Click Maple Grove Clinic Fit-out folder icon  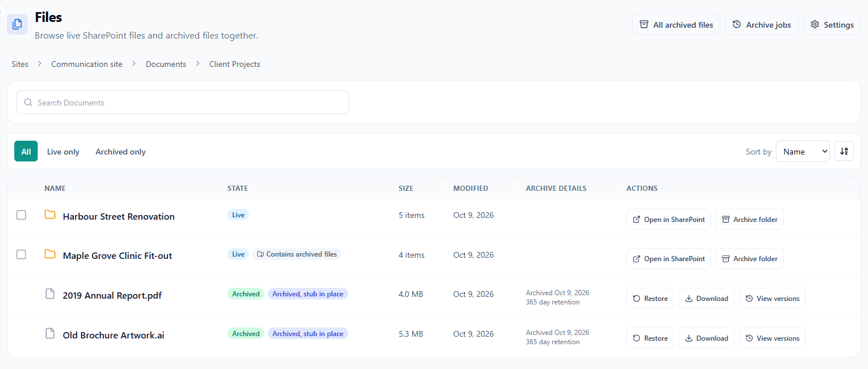tap(50, 254)
